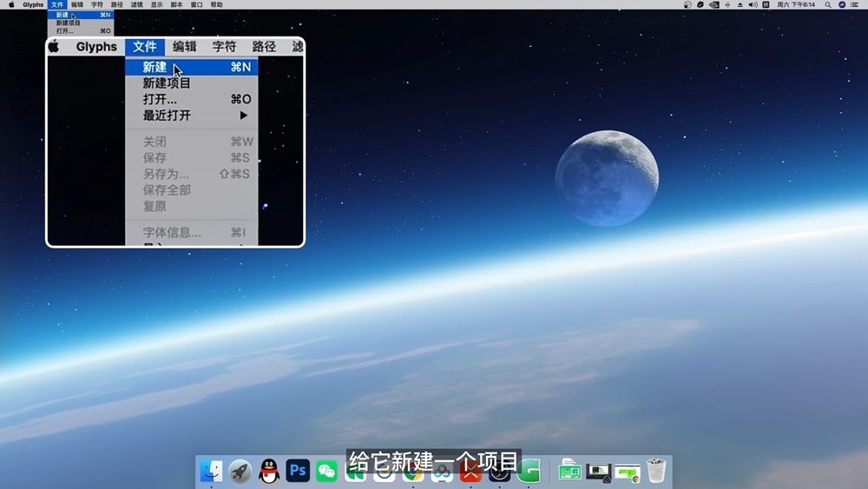The height and width of the screenshot is (489, 868).
Task: Launch Launchpad rocket icon in dock
Action: 240,471
